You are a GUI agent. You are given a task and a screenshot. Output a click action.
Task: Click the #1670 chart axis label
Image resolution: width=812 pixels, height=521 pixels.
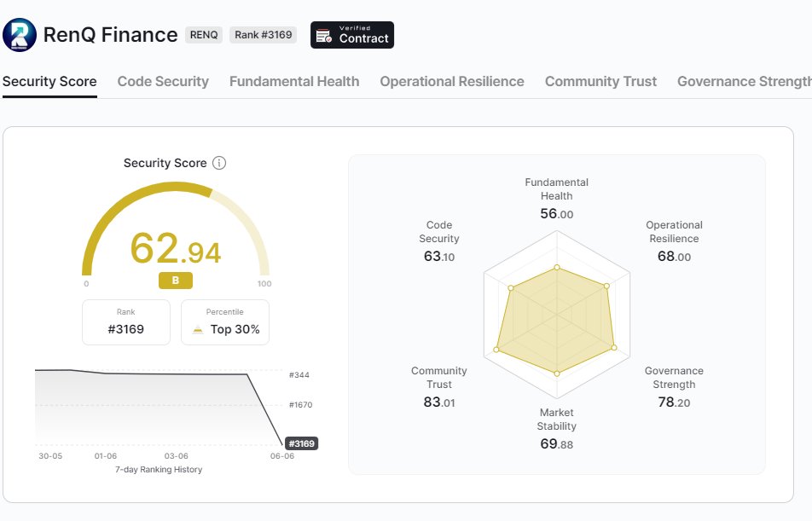(x=300, y=405)
